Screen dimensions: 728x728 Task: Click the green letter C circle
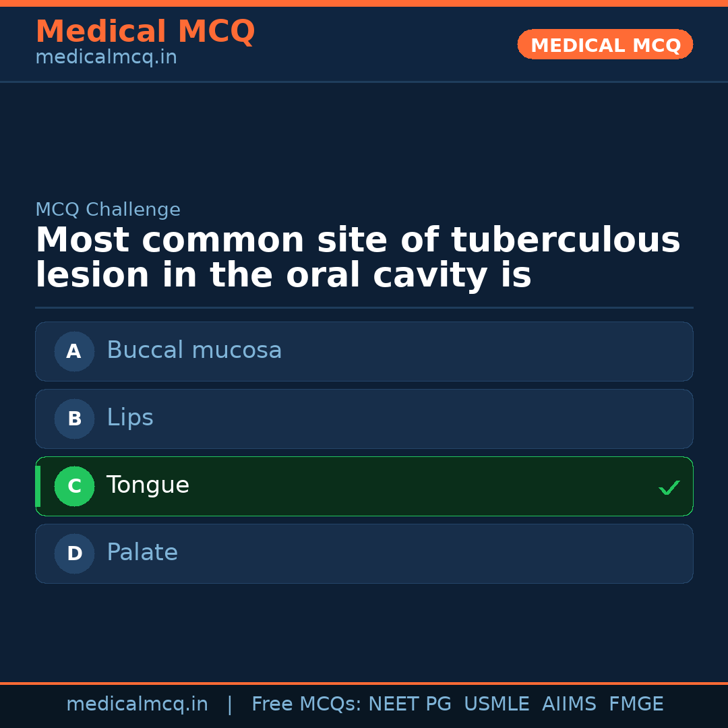point(74,486)
